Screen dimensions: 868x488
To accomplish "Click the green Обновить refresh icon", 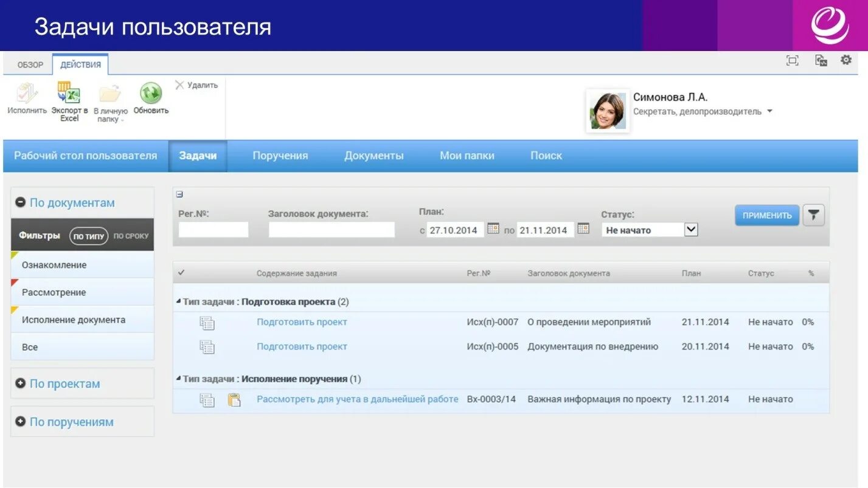I will [151, 93].
